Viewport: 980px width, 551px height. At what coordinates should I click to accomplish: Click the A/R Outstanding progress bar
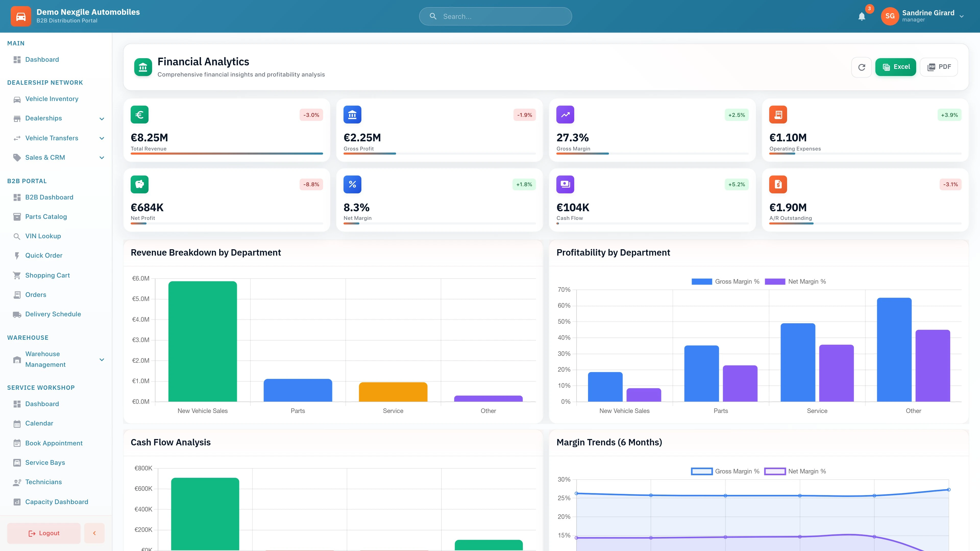point(865,224)
